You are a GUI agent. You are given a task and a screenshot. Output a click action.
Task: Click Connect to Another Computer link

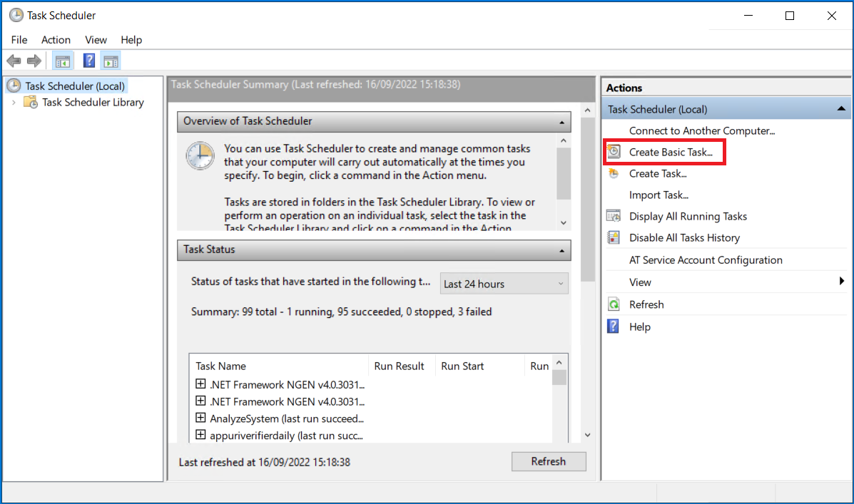[701, 130]
